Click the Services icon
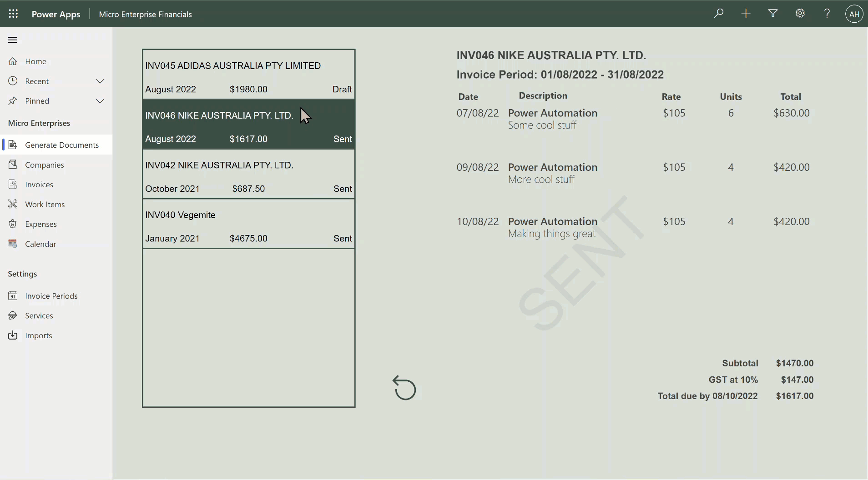The width and height of the screenshot is (868, 480). 13,315
